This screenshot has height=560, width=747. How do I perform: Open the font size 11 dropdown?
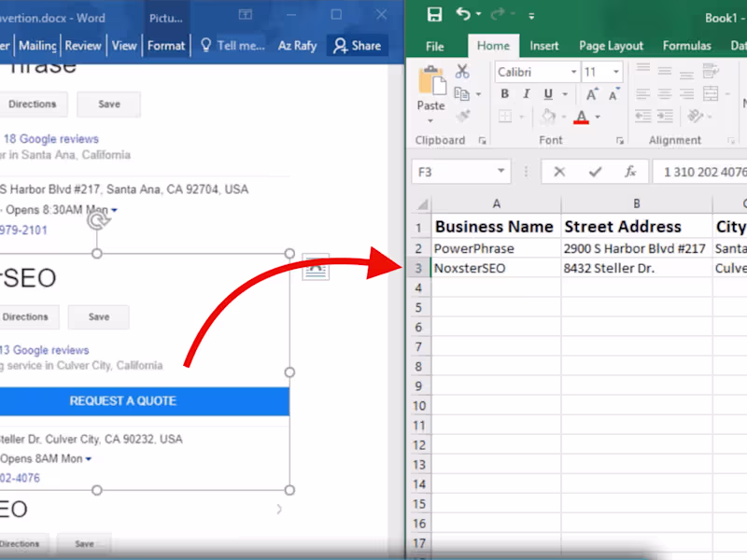616,72
